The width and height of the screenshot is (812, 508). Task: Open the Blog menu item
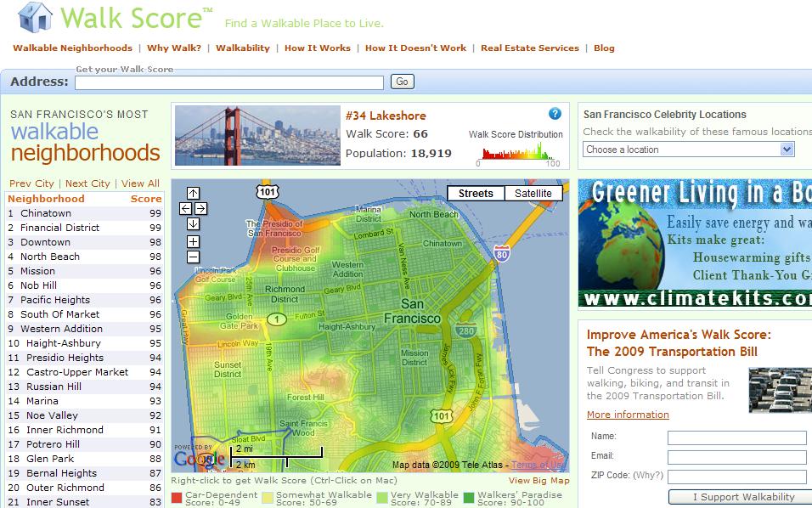tap(604, 48)
